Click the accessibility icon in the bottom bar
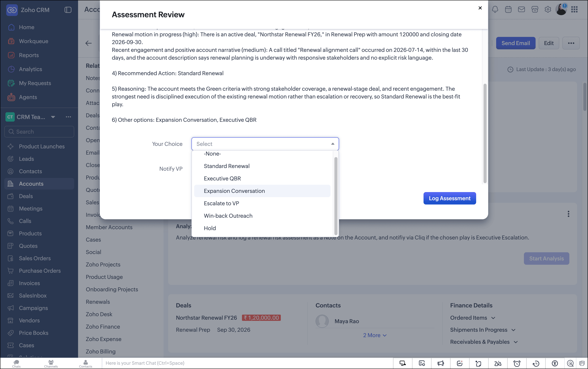The image size is (588, 369). (x=555, y=363)
